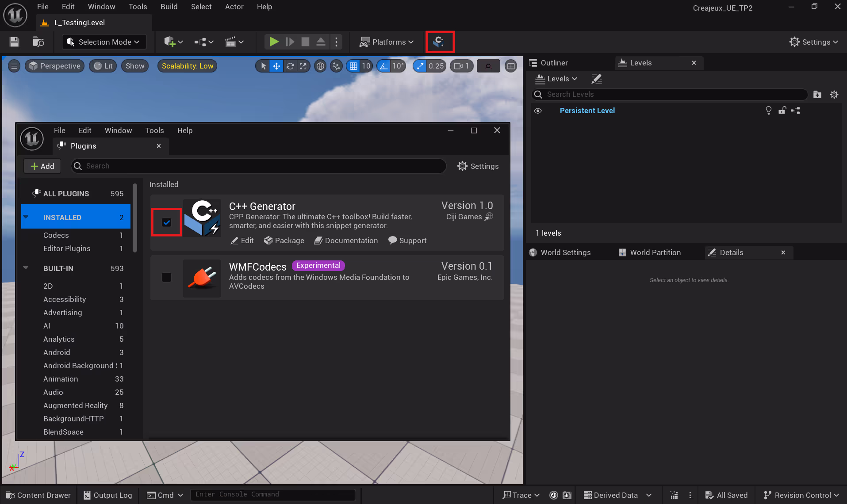Screen dimensions: 847x504
Task: Open the Levels panel gear settings icon
Action: coord(834,94)
